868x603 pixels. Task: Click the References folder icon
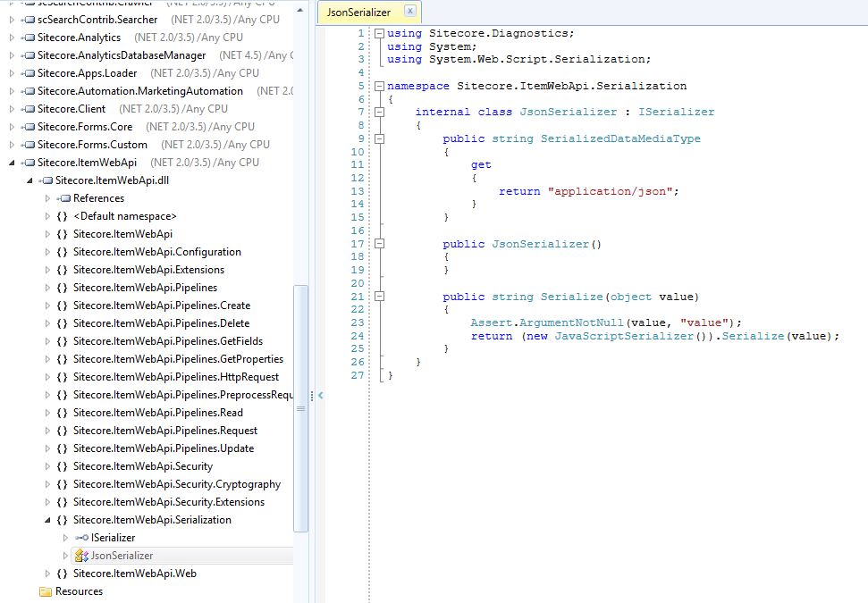(63, 198)
